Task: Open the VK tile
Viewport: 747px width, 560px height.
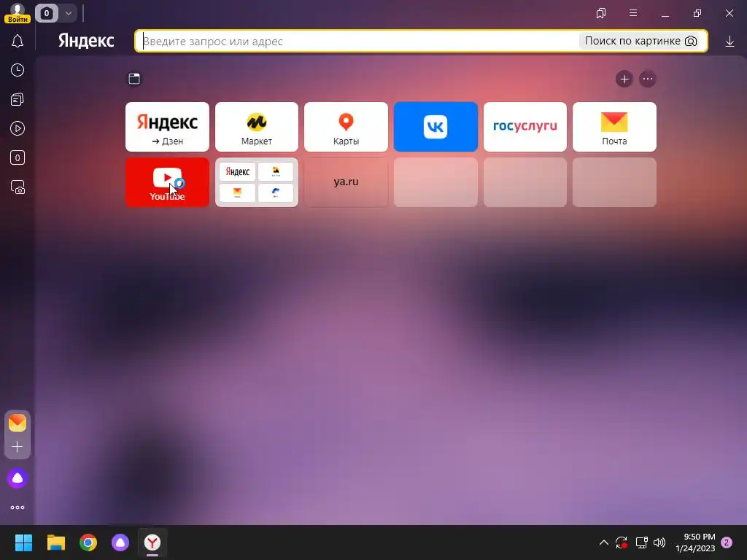Action: [436, 127]
